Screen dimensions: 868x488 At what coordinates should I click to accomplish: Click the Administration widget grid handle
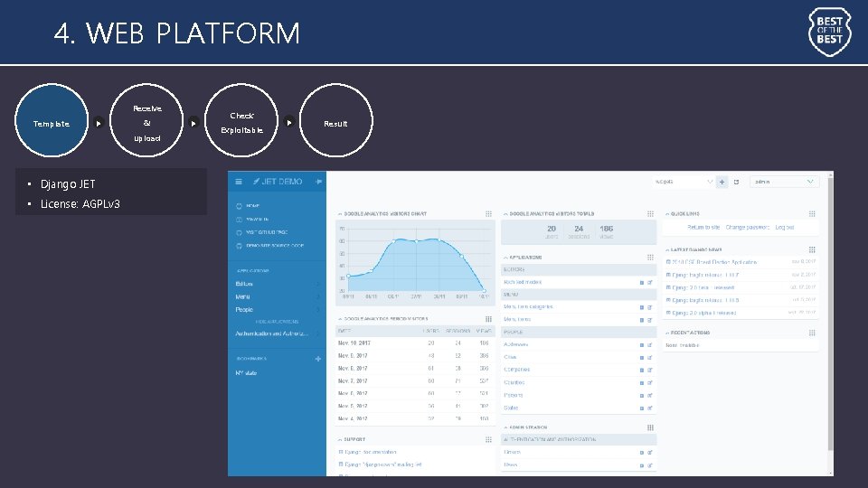650,427
